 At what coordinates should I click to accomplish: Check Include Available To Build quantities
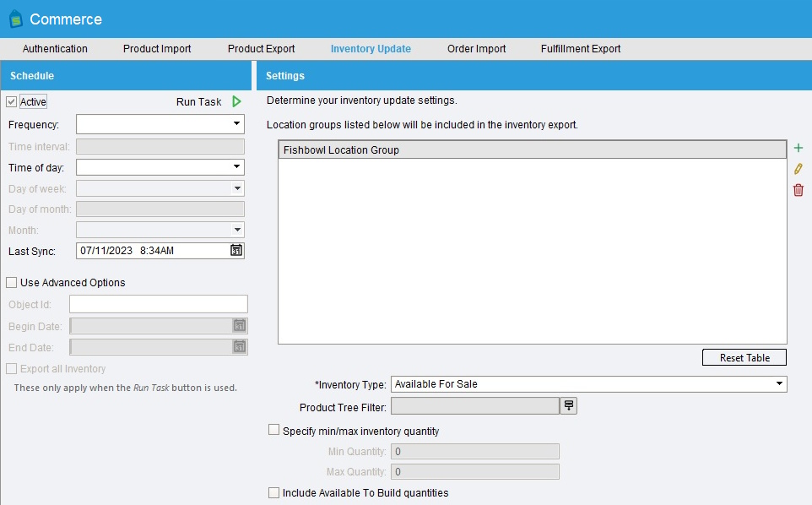[273, 492]
